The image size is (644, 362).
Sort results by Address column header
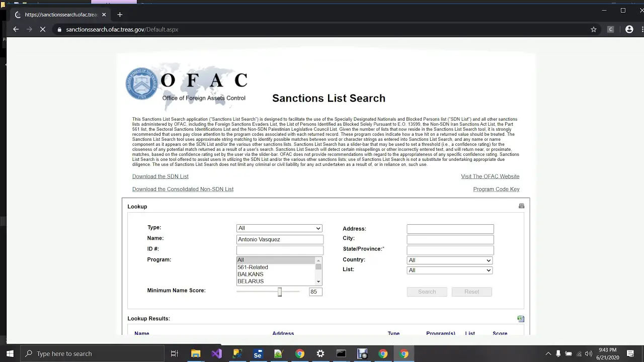click(283, 333)
